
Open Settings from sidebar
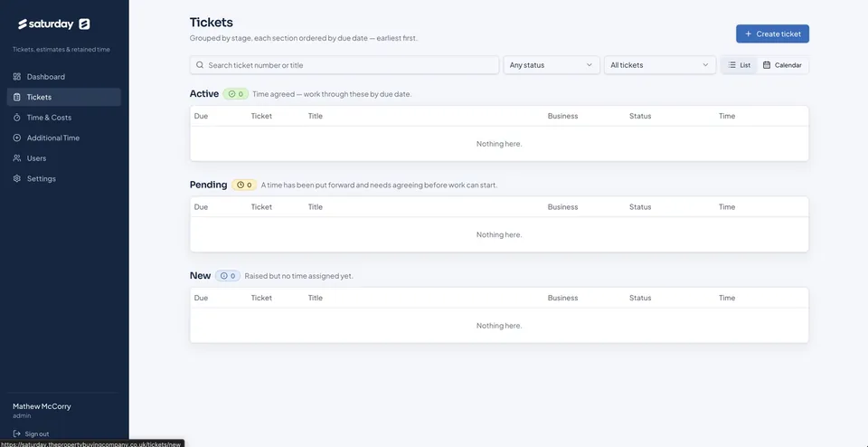click(63, 179)
